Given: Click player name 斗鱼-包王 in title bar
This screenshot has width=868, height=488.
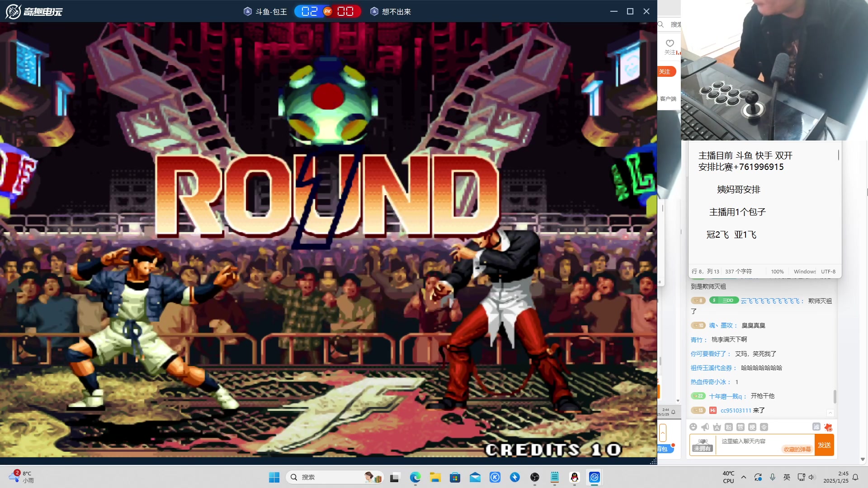Looking at the screenshot, I should pyautogui.click(x=271, y=12).
